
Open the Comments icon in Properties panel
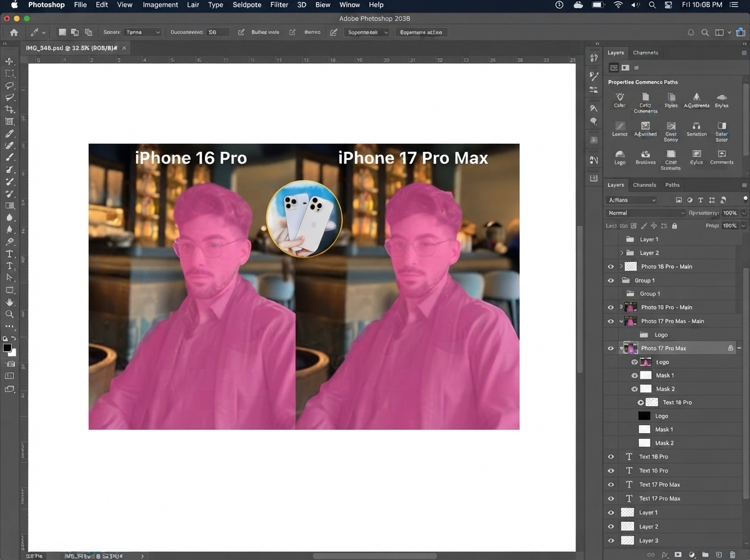pos(721,154)
